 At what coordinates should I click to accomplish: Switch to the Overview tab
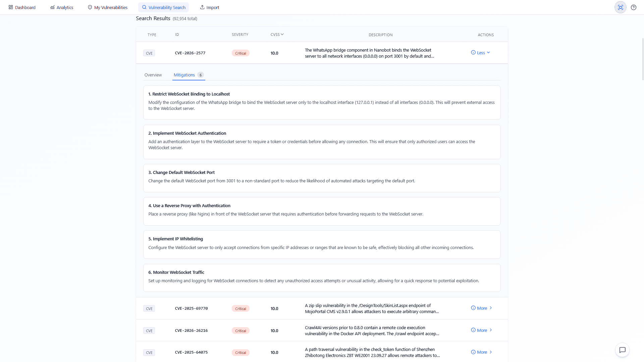point(153,75)
